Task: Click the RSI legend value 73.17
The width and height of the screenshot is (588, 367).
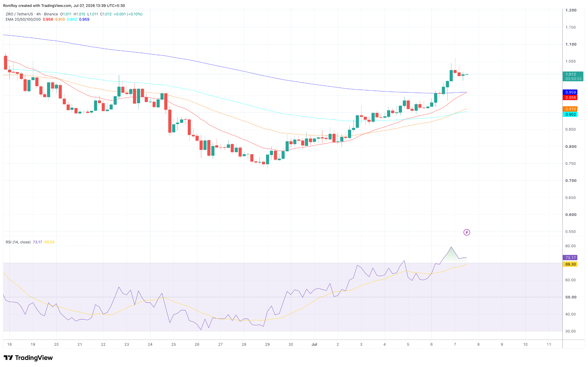Action: tap(37, 242)
